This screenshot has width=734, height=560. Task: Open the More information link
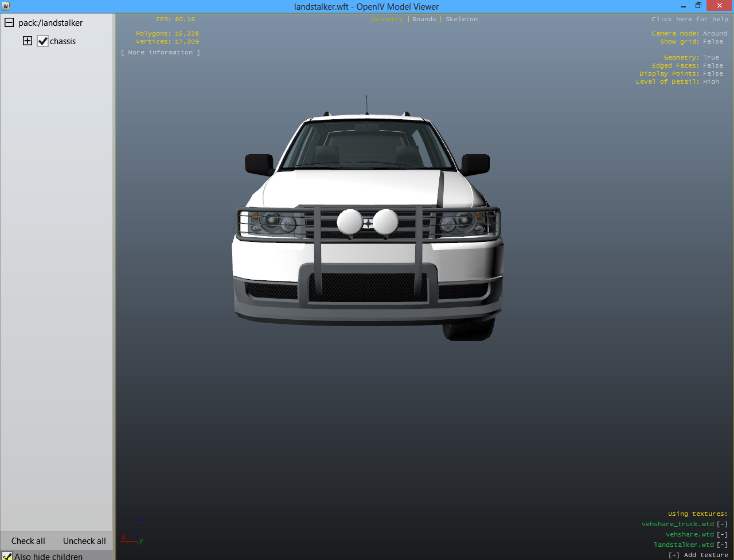point(161,53)
